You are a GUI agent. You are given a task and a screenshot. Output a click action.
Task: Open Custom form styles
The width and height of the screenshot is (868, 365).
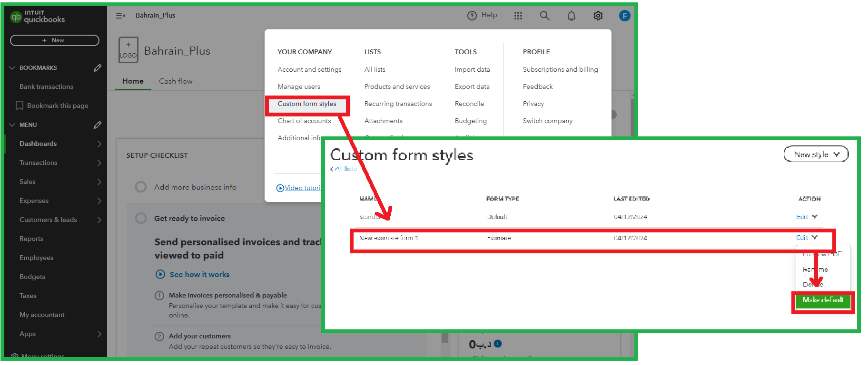(307, 104)
